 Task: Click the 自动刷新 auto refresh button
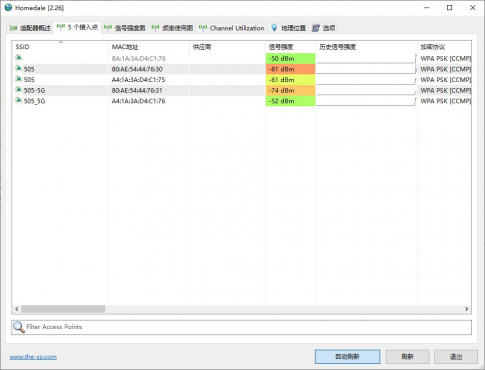(x=347, y=357)
